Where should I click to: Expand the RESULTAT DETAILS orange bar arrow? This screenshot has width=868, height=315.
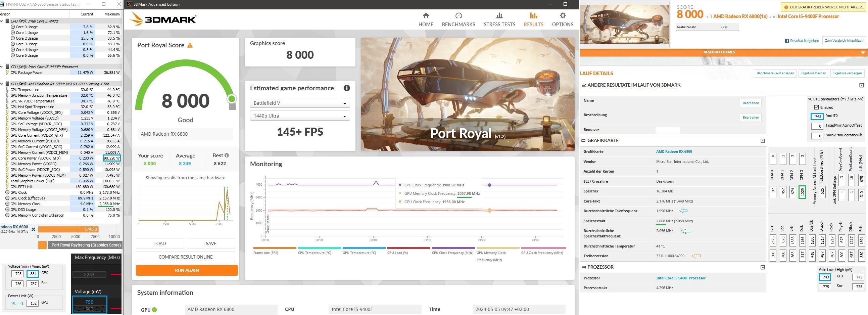[863, 52]
